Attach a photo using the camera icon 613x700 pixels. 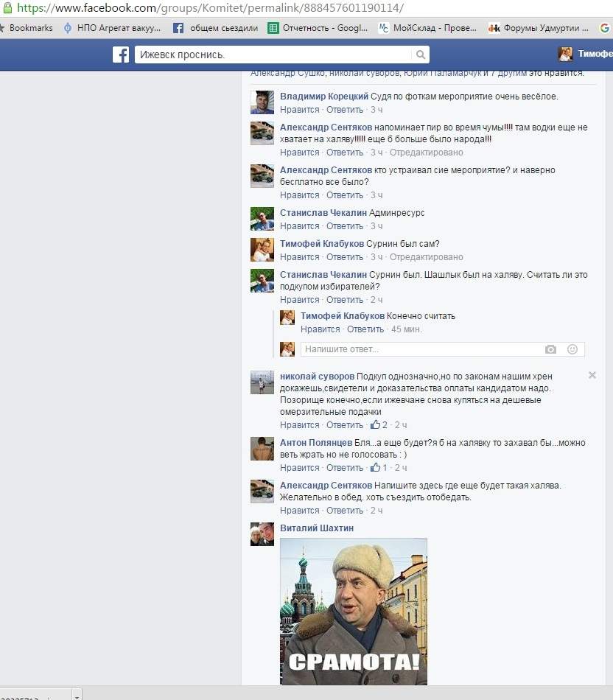[550, 349]
